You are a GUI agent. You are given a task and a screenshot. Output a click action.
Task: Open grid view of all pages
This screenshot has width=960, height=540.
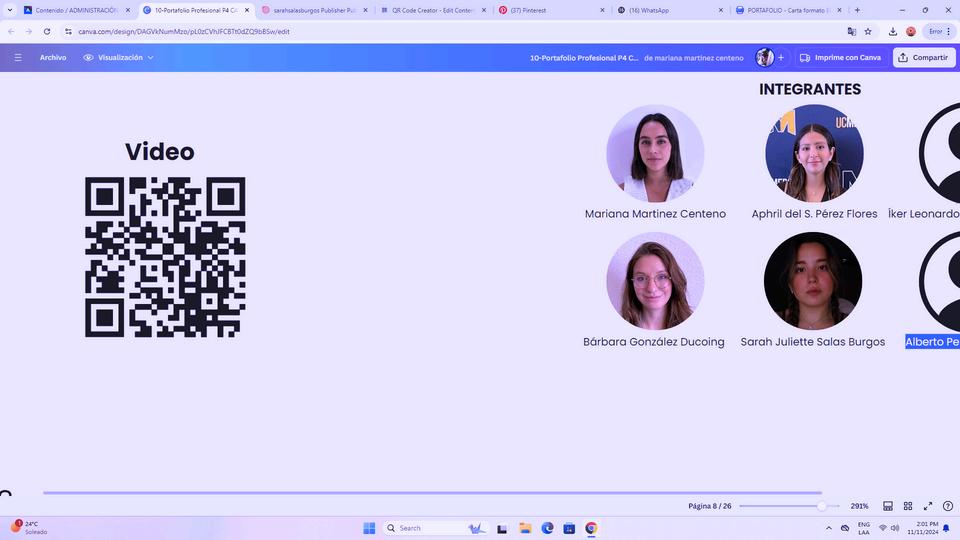tap(908, 506)
